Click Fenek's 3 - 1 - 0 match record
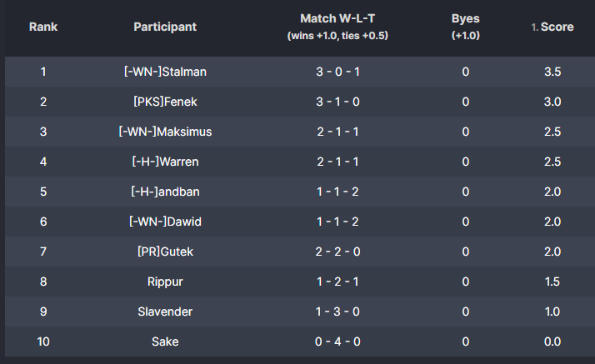 337,102
